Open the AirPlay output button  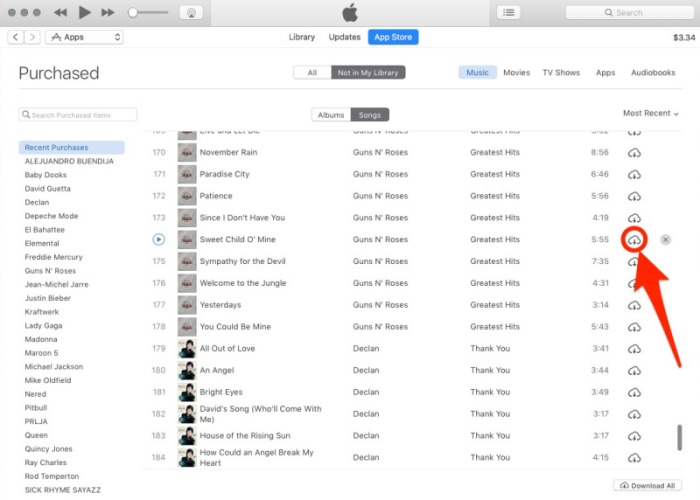click(x=191, y=12)
